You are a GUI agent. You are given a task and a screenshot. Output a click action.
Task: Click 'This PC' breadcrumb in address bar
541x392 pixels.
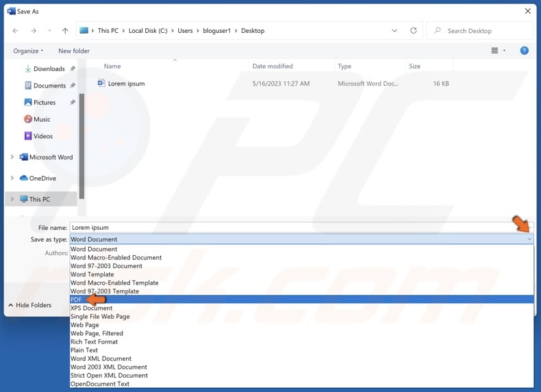108,31
